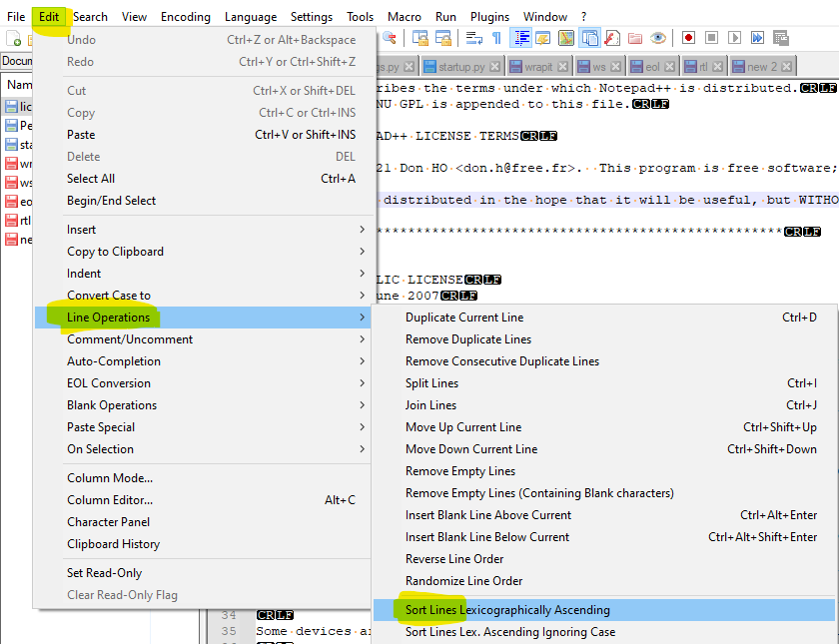The width and height of the screenshot is (839, 644).
Task: Close the rtl tab
Action: 717,67
